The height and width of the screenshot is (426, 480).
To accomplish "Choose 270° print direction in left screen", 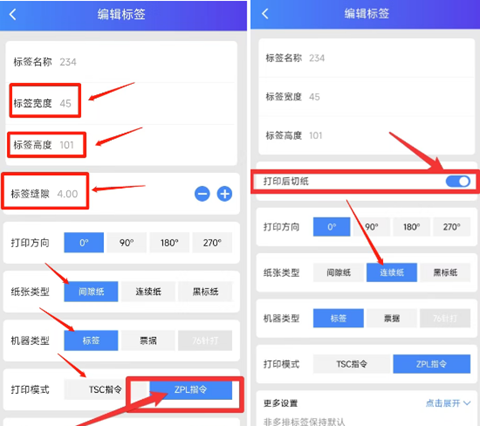I will click(x=212, y=242).
